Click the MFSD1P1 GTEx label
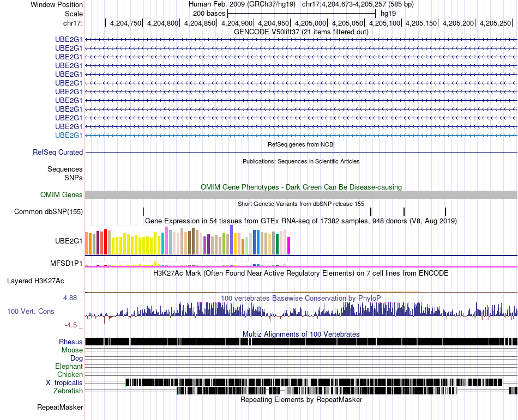 (67, 263)
